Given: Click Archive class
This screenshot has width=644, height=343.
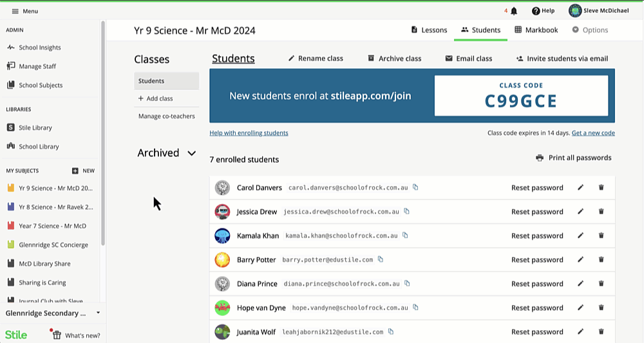Looking at the screenshot, I should [394, 59].
